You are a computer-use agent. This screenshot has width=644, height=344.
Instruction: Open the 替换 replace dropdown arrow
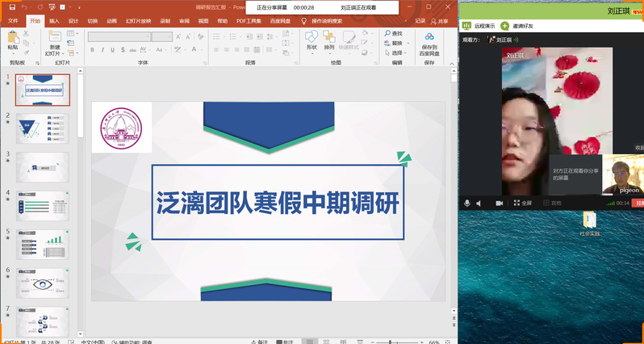tap(408, 43)
